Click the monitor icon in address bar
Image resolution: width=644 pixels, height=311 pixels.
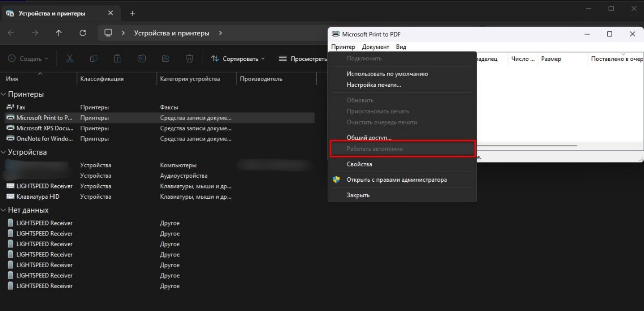point(108,33)
